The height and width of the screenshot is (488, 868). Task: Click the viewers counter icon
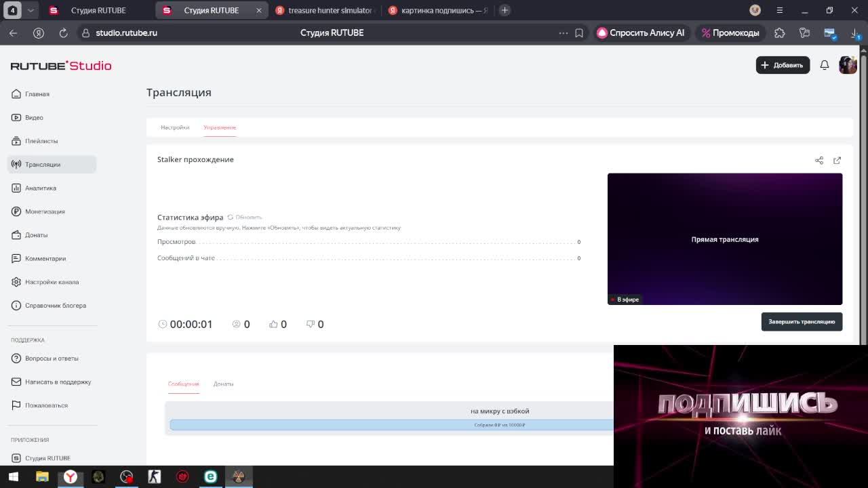click(x=237, y=324)
